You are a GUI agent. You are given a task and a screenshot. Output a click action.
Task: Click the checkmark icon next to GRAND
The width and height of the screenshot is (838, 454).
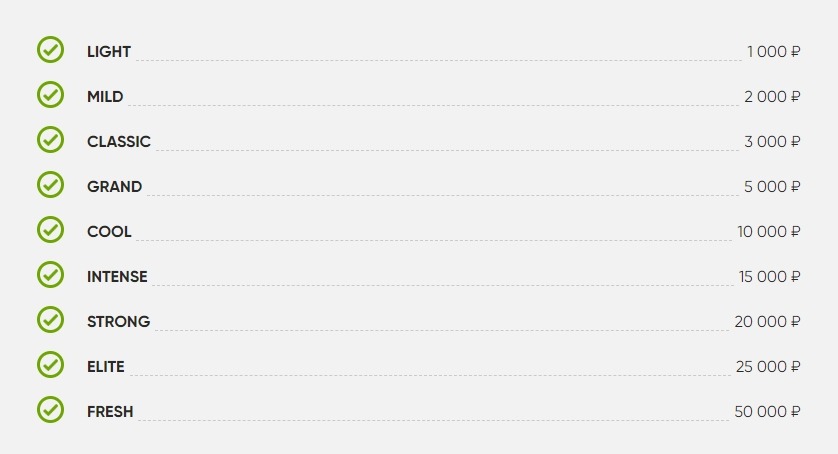[x=50, y=184]
